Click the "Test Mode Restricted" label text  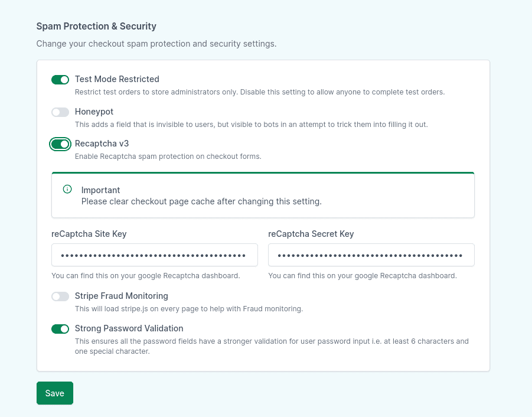pyautogui.click(x=117, y=79)
